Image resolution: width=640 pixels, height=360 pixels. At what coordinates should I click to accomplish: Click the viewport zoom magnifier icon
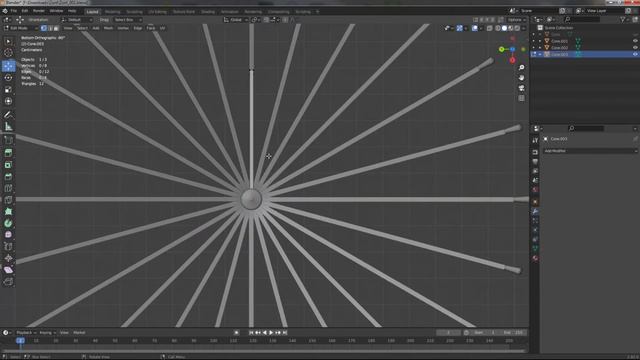pyautogui.click(x=521, y=67)
